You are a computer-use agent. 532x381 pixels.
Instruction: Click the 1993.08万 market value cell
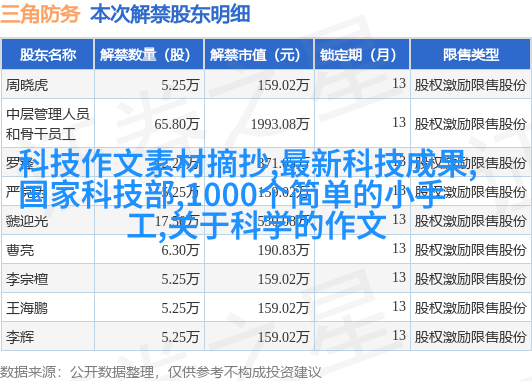(280, 124)
